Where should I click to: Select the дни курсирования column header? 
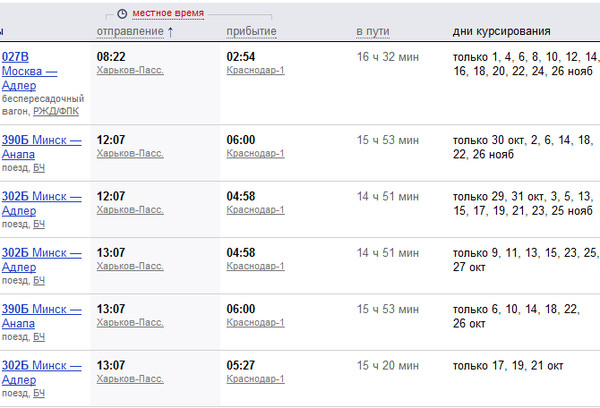click(501, 31)
